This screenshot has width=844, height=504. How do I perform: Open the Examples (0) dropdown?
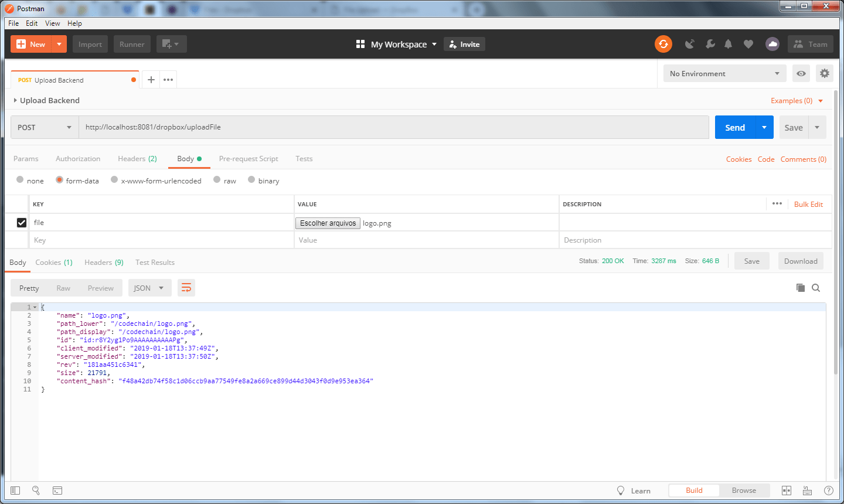797,101
